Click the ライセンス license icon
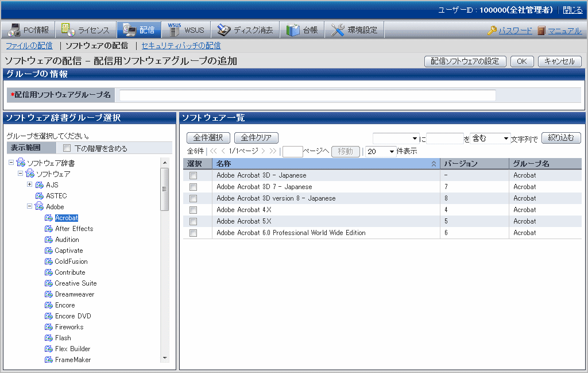This screenshot has width=588, height=373. click(68, 30)
